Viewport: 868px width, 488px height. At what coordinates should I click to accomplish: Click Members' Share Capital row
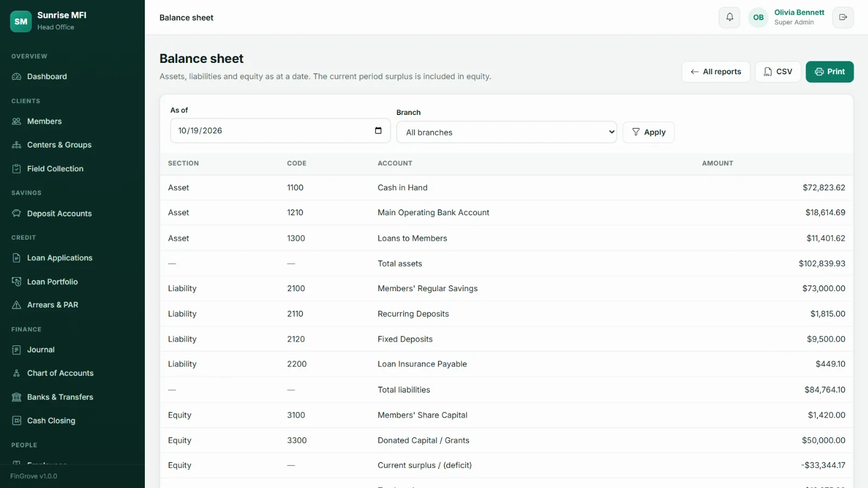point(506,415)
